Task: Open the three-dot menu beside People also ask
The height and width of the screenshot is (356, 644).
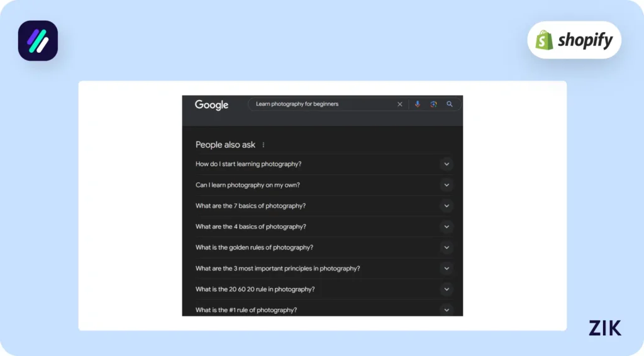Action: click(x=264, y=145)
